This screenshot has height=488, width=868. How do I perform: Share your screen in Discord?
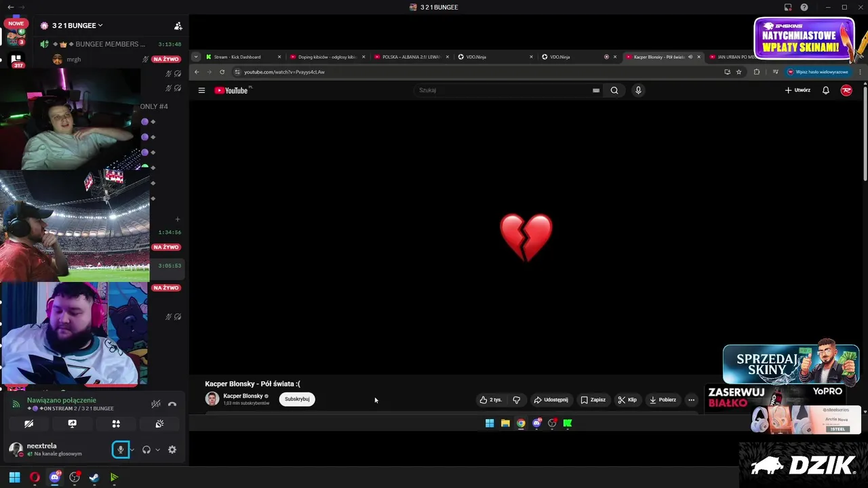[73, 424]
